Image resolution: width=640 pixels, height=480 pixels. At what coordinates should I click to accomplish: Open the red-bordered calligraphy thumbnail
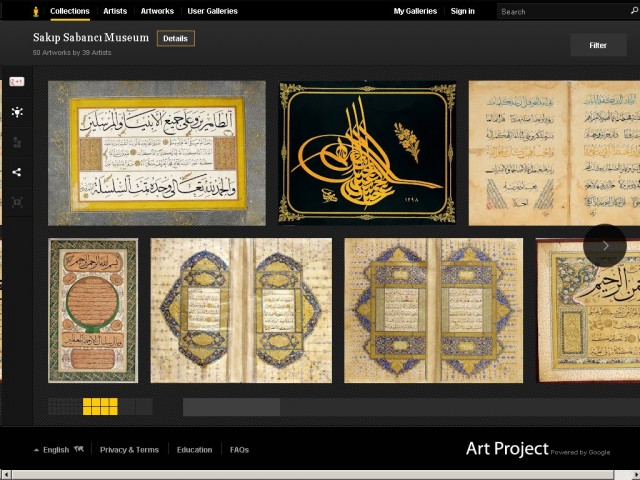point(588,311)
